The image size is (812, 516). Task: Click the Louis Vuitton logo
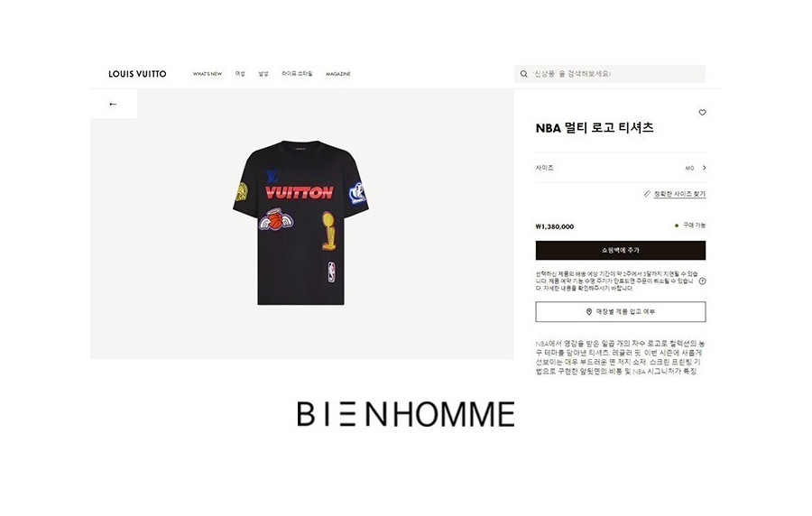pos(137,74)
